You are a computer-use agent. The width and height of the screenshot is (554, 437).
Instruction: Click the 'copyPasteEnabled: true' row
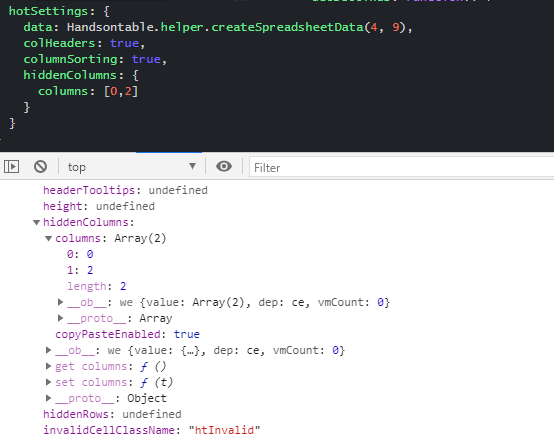(128, 334)
